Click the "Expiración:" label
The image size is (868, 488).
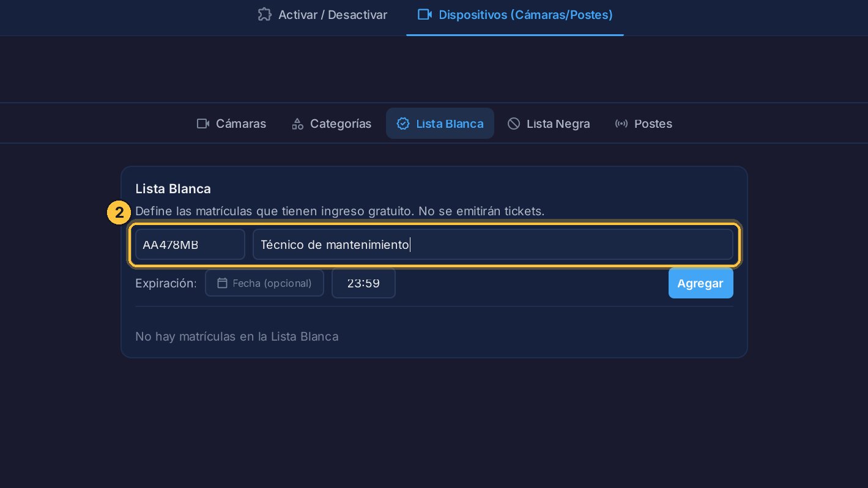coord(166,283)
